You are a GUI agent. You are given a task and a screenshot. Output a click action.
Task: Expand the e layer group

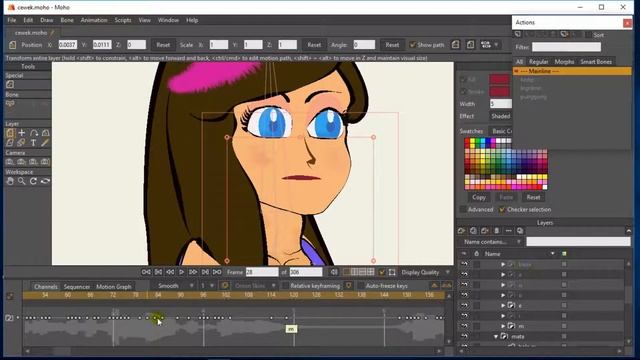(503, 305)
